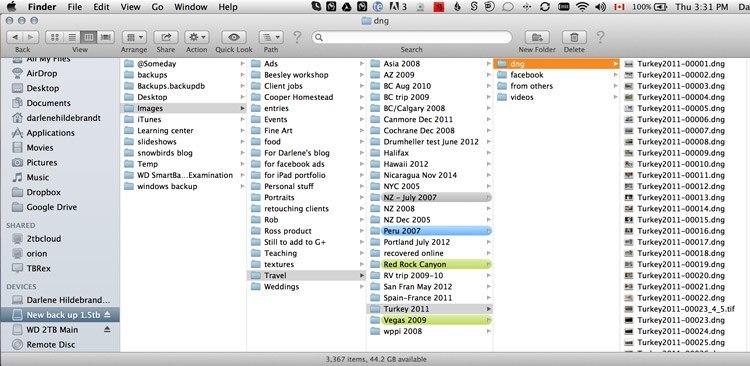Click the battery status icon
The image size is (750, 366).
tap(661, 7)
